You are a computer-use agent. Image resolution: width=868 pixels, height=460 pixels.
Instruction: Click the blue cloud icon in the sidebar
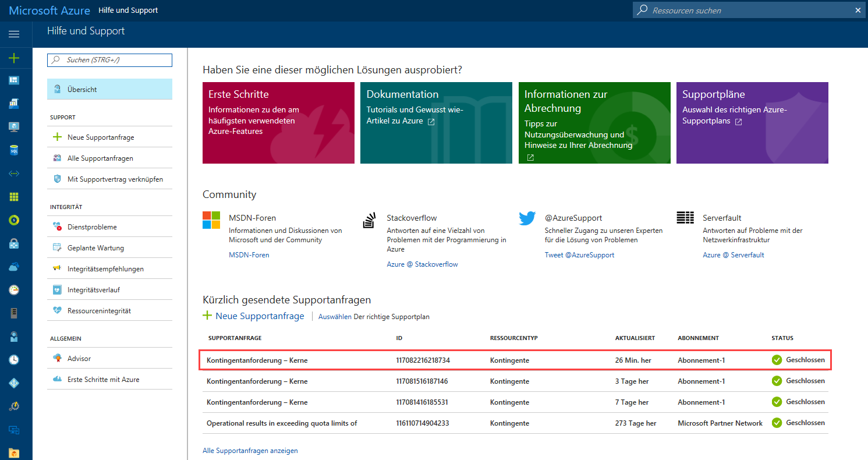click(x=14, y=267)
